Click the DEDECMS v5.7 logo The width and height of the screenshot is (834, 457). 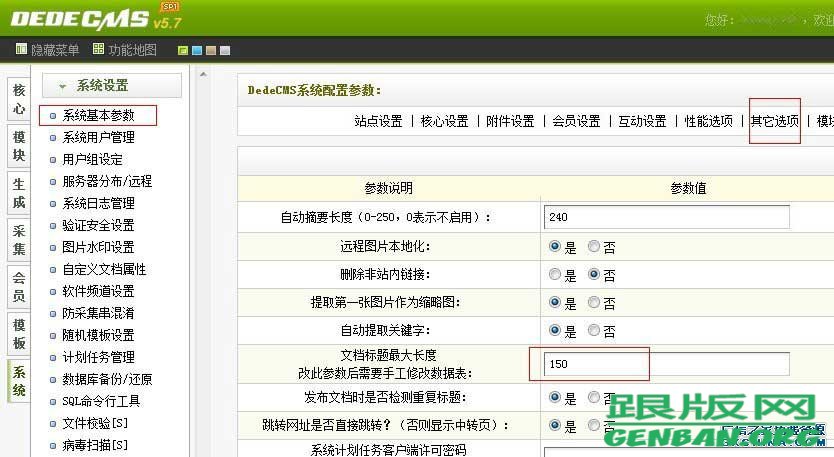pyautogui.click(x=96, y=19)
